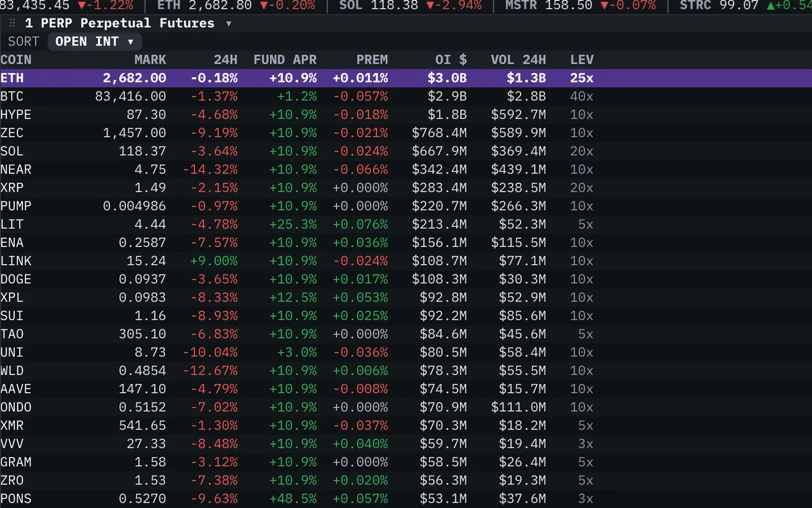Sort by the VOL 24H column header
812x508 pixels.
tap(518, 60)
